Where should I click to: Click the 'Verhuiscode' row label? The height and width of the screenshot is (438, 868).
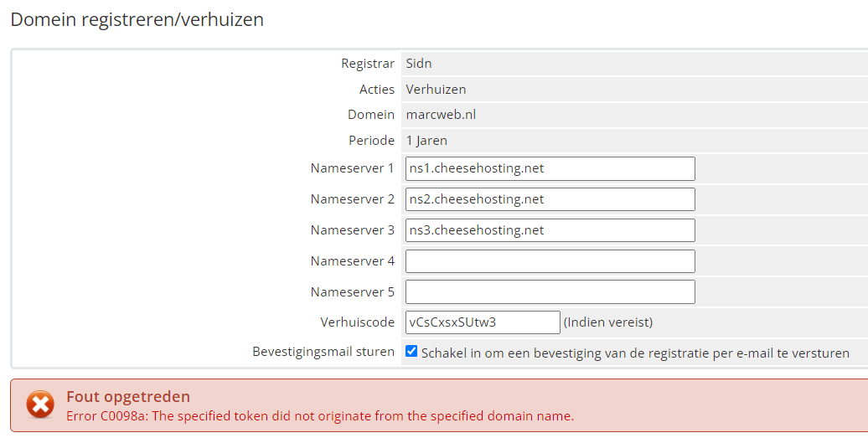(357, 322)
